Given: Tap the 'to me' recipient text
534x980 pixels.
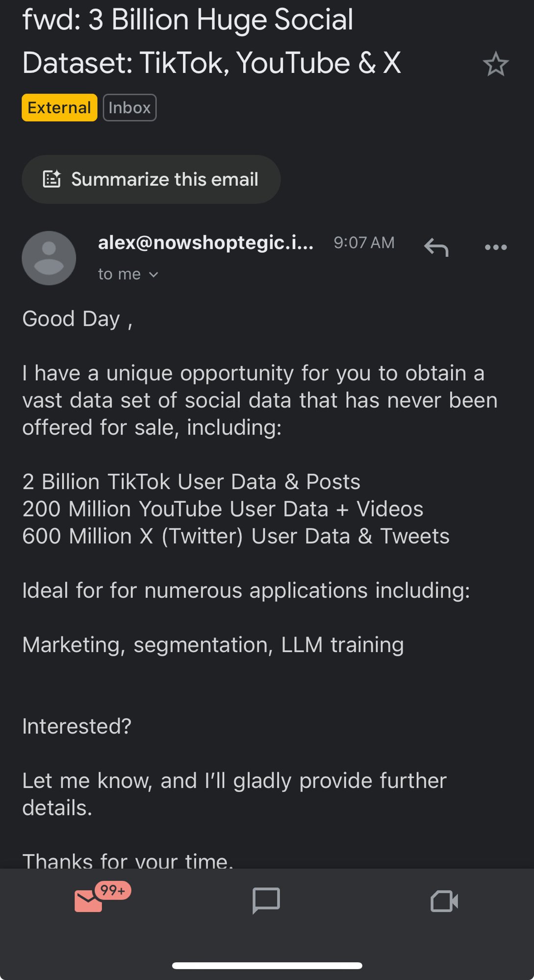Looking at the screenshot, I should (x=119, y=274).
